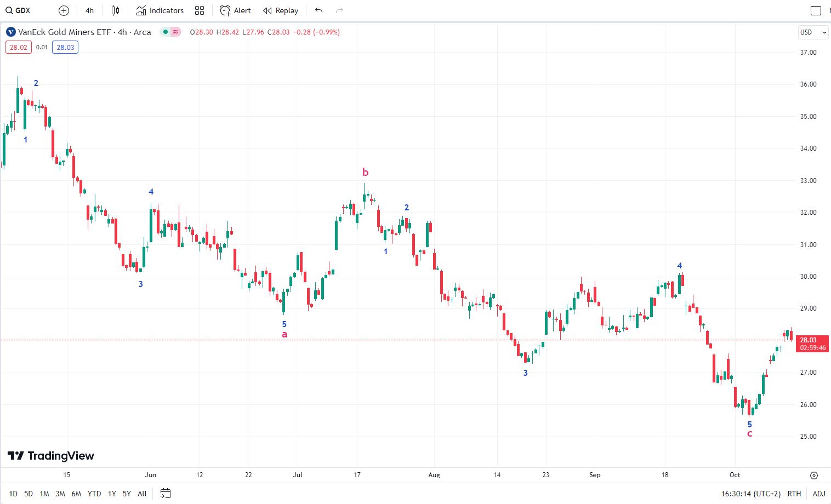Open the indicator templates grid icon
Image resolution: width=831 pixels, height=504 pixels.
(200, 10)
